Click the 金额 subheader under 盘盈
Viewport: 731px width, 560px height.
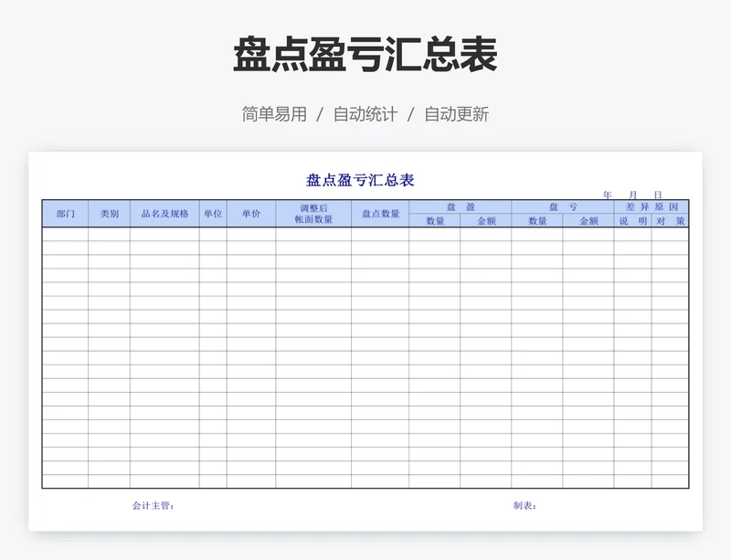486,220
